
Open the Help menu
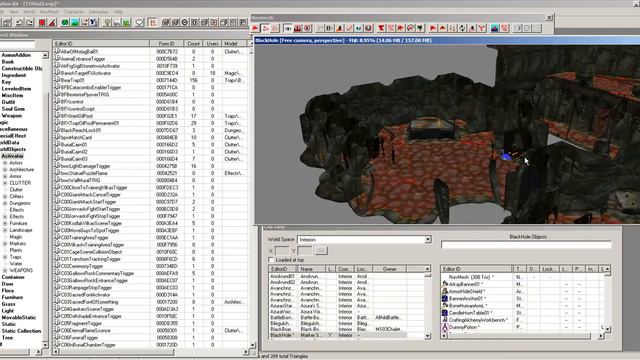118,12
